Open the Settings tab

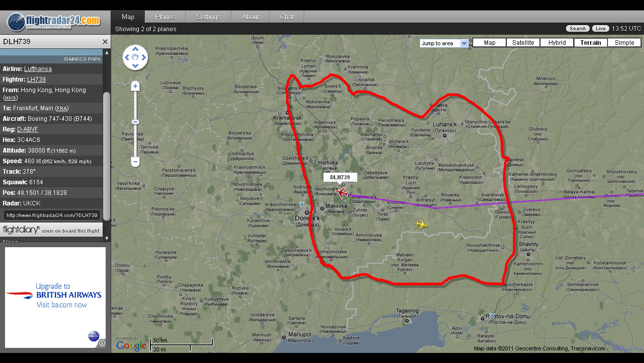208,17
